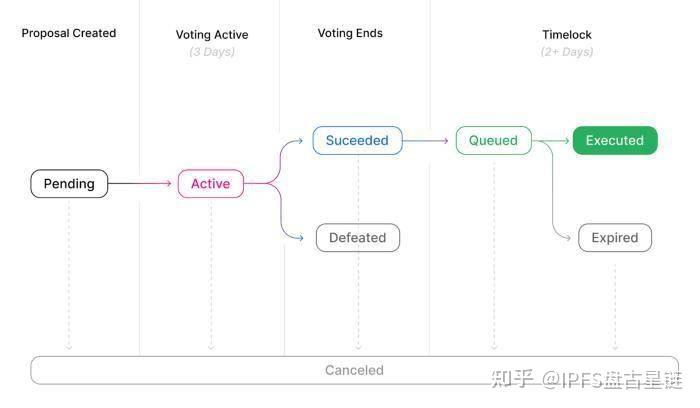Select the Timelock heading

[567, 35]
